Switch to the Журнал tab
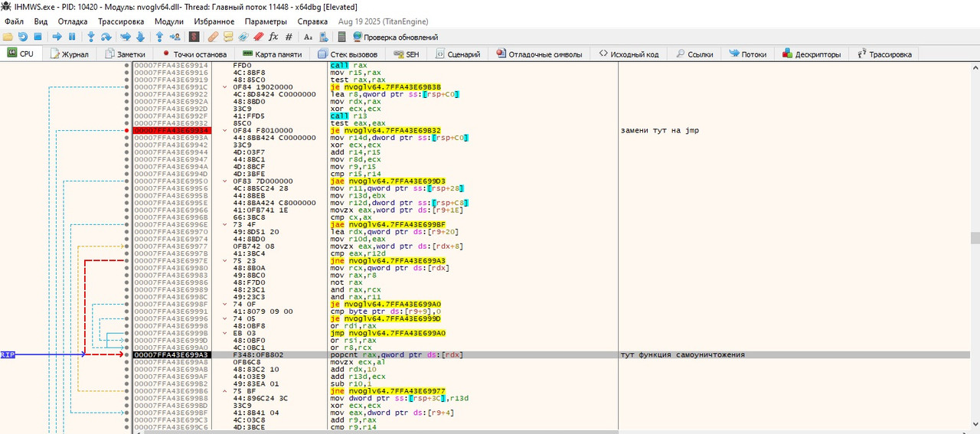 (70, 54)
